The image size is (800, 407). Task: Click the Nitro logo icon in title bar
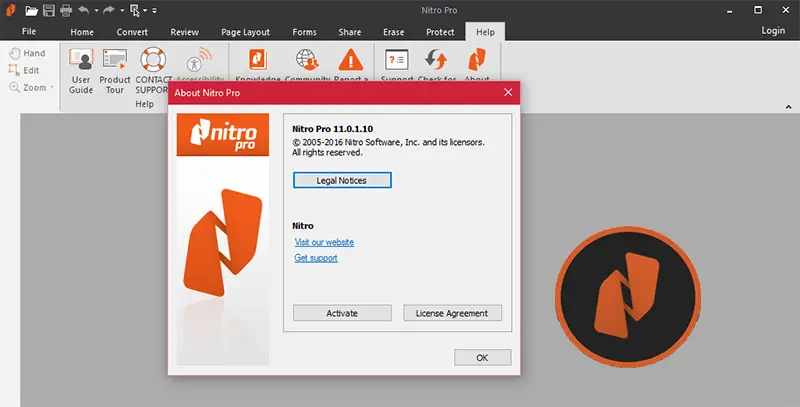point(10,10)
